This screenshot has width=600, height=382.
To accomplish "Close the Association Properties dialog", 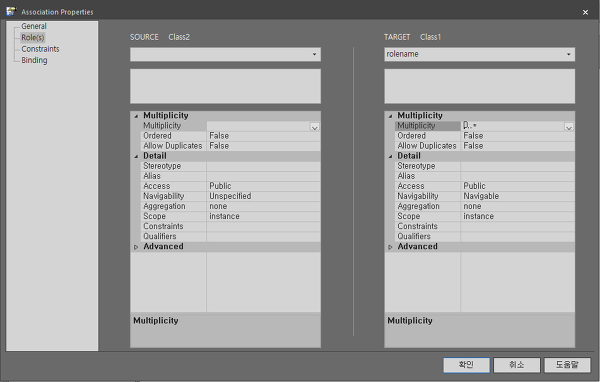I will pos(585,12).
